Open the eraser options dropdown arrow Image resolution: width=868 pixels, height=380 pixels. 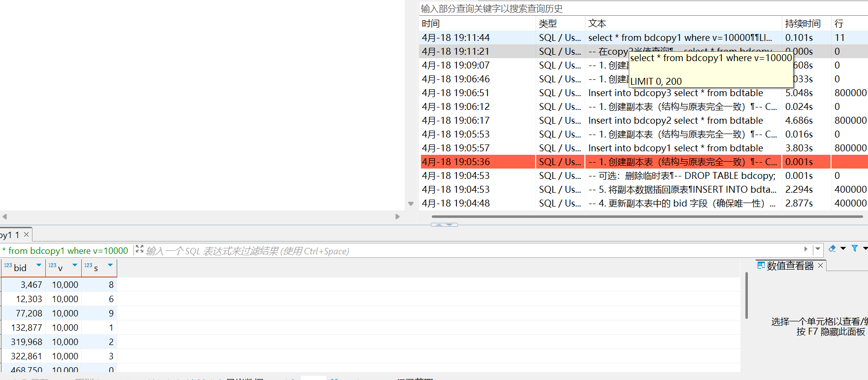[x=843, y=249]
